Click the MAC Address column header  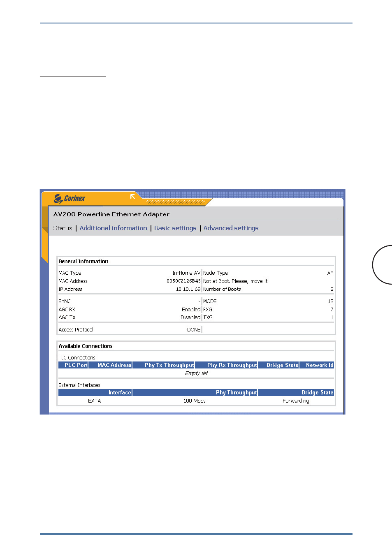[110, 365]
